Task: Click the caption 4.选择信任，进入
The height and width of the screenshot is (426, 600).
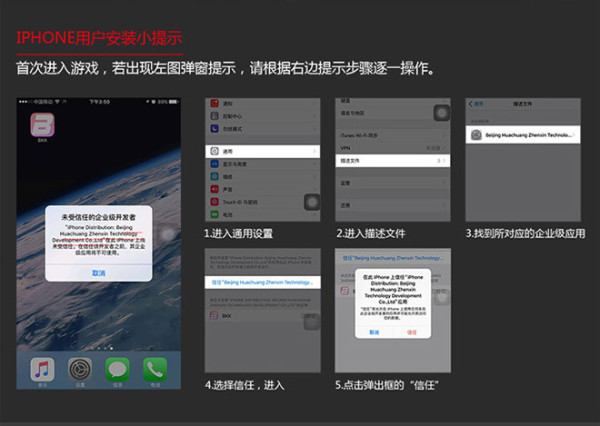Action: click(x=245, y=385)
